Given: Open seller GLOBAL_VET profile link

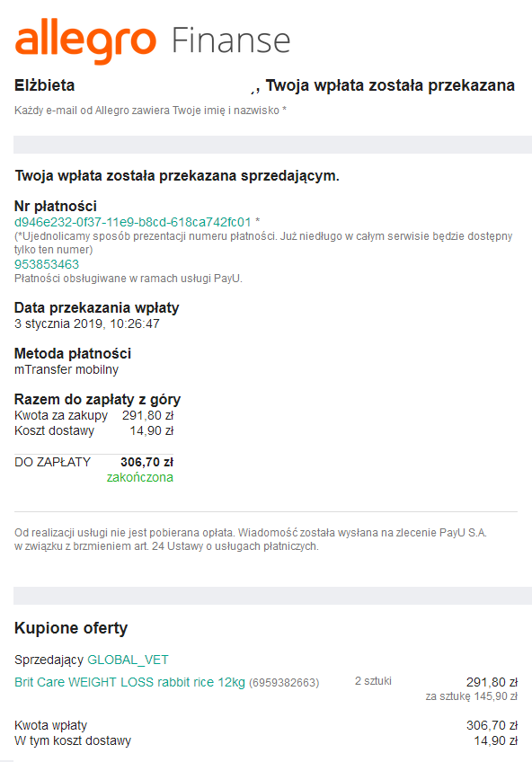Looking at the screenshot, I should click(128, 660).
